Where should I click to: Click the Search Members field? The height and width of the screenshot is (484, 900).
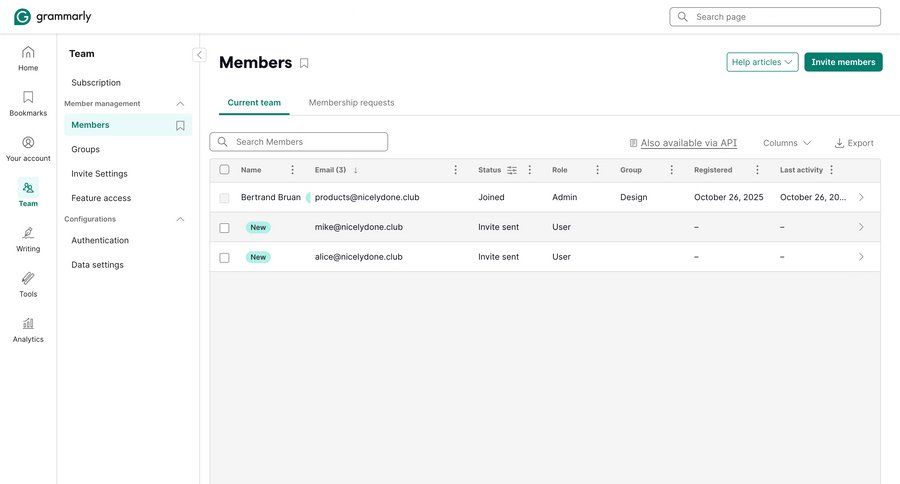(298, 142)
